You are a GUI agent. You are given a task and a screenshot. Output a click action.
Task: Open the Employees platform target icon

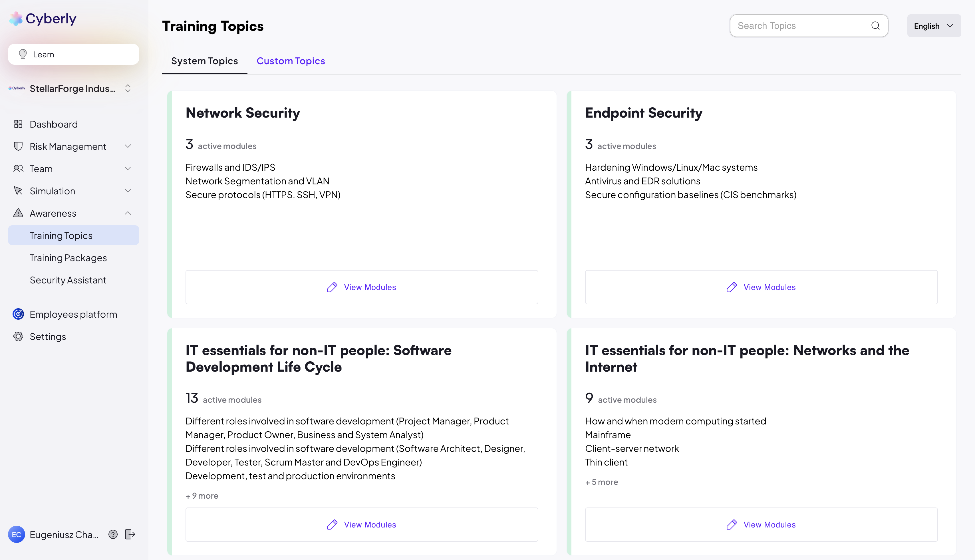point(18,314)
